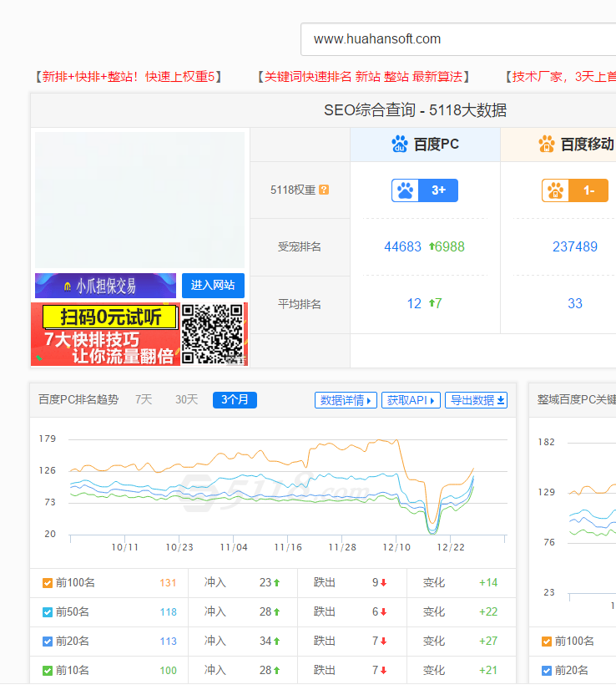The height and width of the screenshot is (700, 616).
Task: Toggle the 前50名 checkbox
Action: point(48,612)
